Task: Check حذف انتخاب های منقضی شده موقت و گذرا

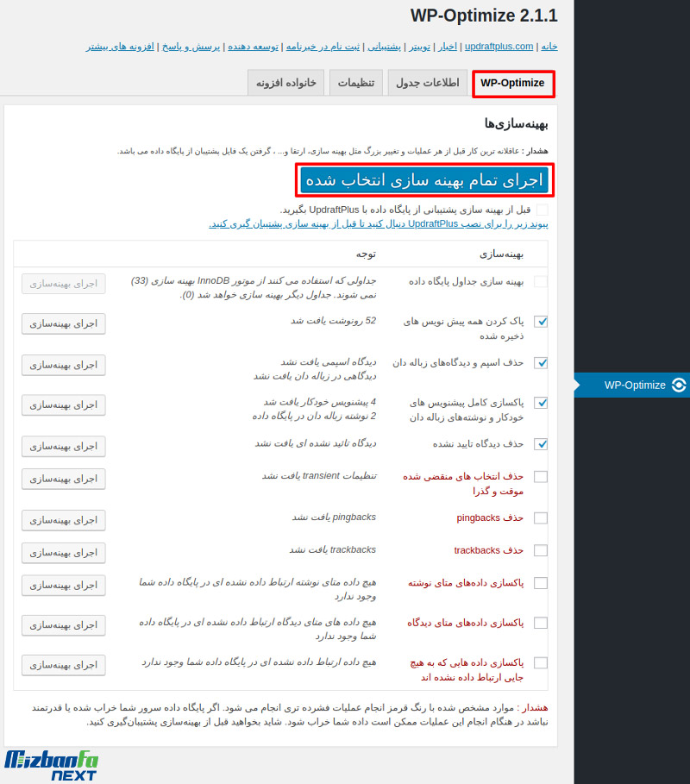Action: pos(541,476)
